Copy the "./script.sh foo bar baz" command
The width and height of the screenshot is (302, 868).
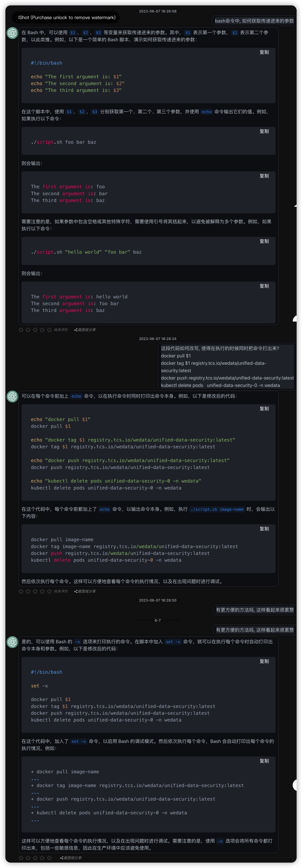click(264, 131)
